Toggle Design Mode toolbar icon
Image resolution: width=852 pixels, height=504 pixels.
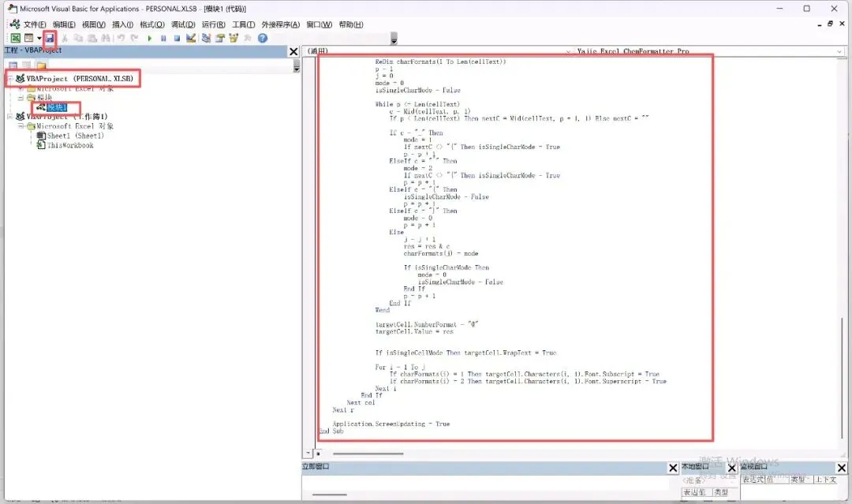click(x=191, y=38)
